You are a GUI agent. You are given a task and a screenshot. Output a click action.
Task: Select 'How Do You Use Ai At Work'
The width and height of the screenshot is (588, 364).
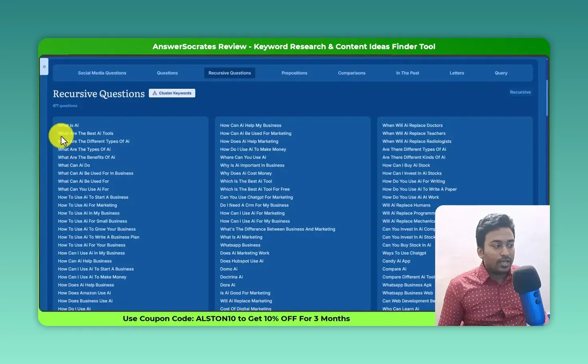pos(410,198)
